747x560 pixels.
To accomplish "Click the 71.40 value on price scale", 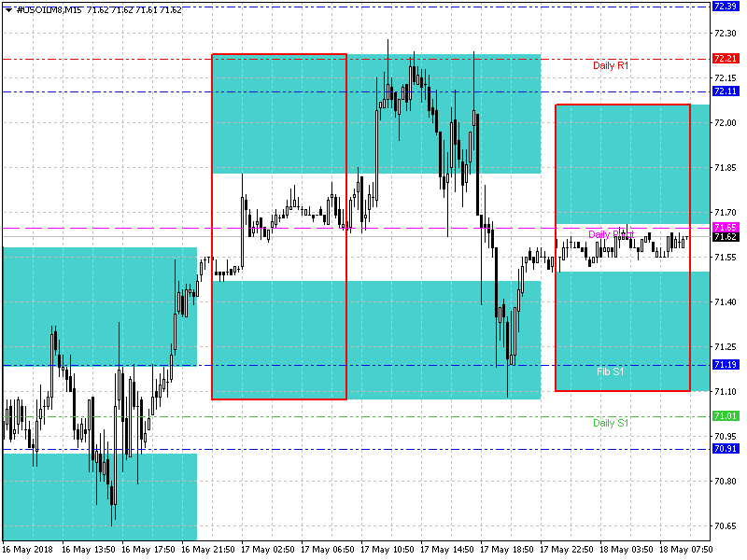I will (726, 301).
